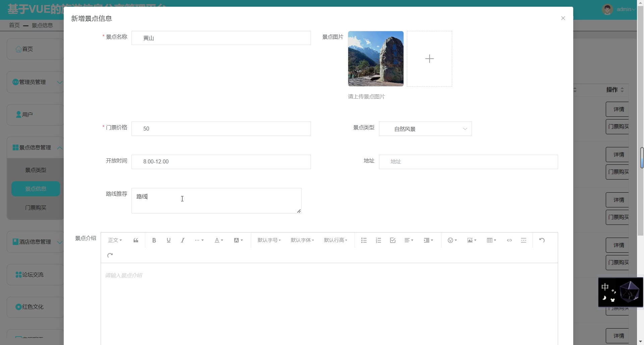
Task: Close the 新增景点信息 dialog
Action: (x=563, y=18)
